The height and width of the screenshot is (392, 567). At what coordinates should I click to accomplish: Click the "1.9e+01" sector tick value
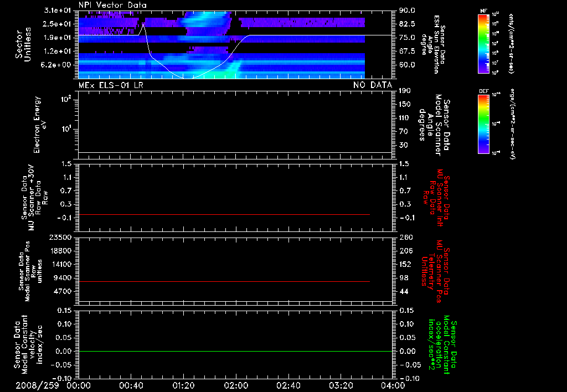pyautogui.click(x=58, y=38)
